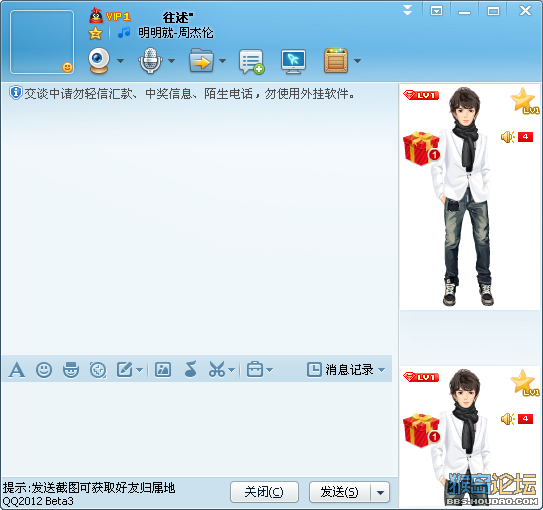
Task: Open the applications box icon
Action: 336,61
